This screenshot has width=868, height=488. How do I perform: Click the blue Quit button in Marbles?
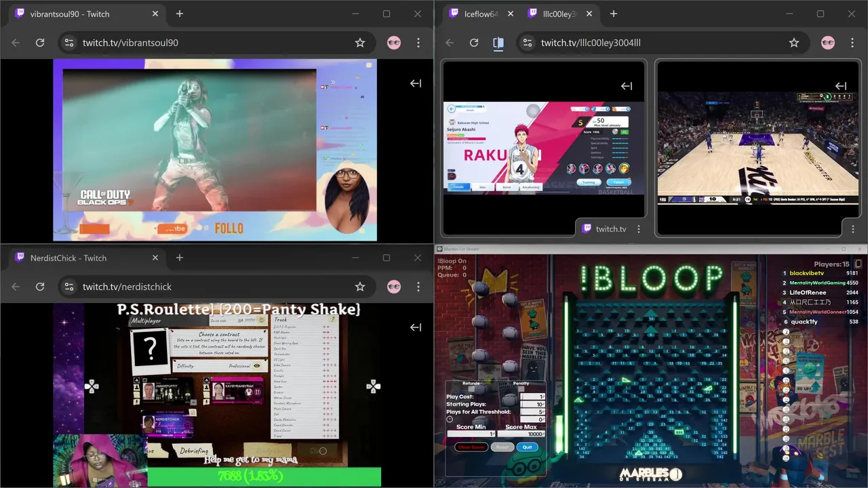tap(528, 447)
